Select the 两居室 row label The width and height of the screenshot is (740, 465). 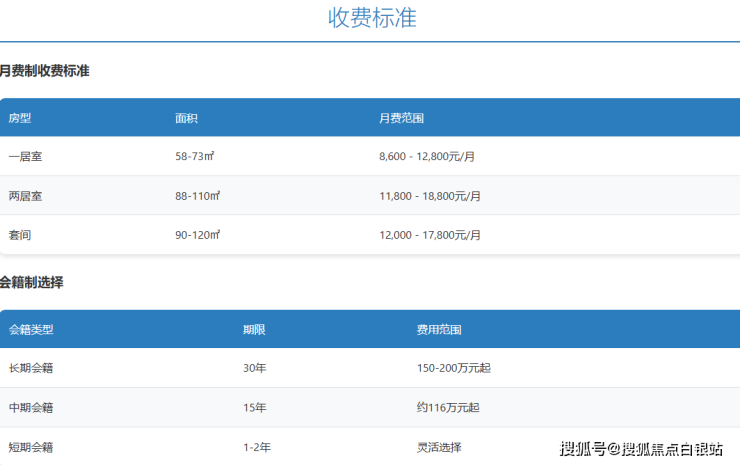coord(25,196)
